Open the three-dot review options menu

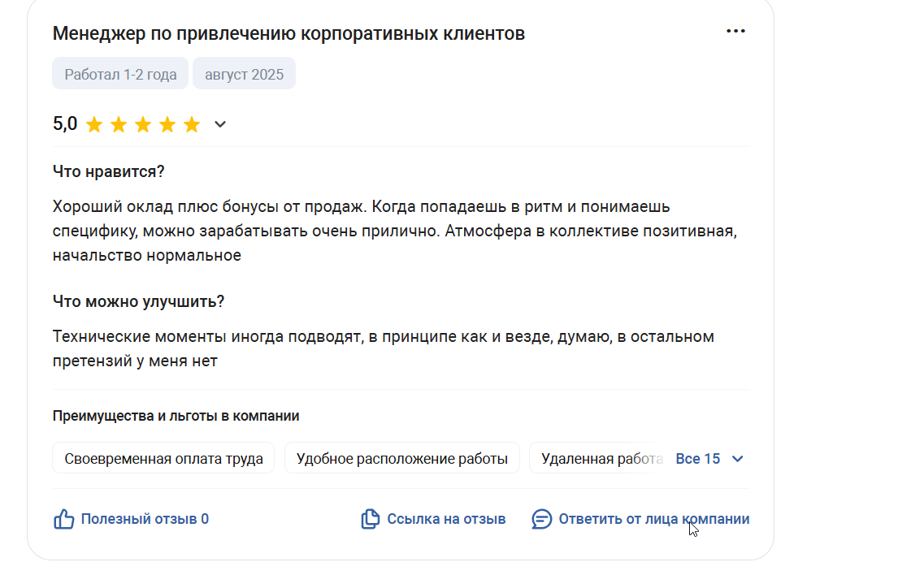[x=735, y=31]
